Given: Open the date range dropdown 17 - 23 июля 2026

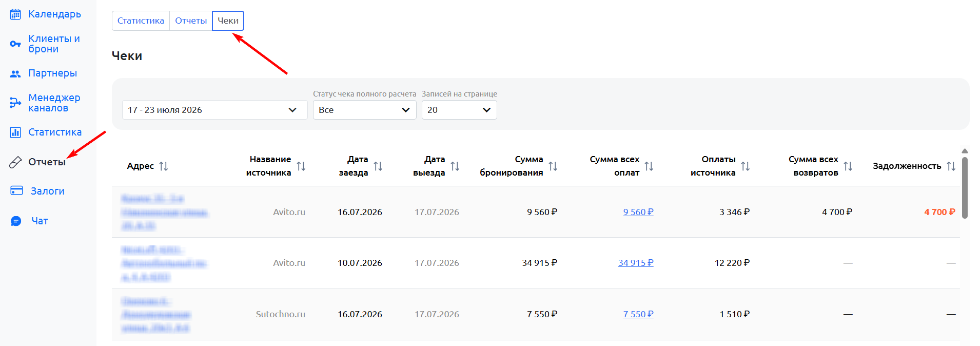Looking at the screenshot, I should click(x=214, y=110).
